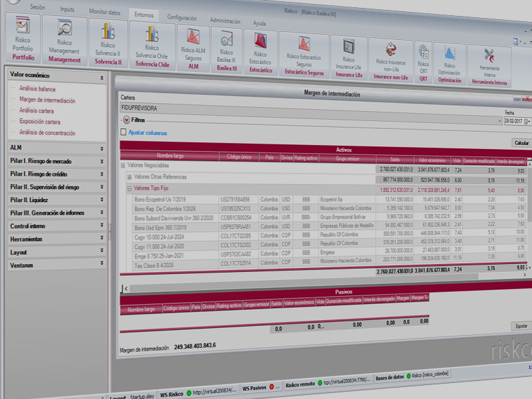The image size is (532, 399).
Task: Click the WS Riskco green status indicator
Action: pos(189,393)
